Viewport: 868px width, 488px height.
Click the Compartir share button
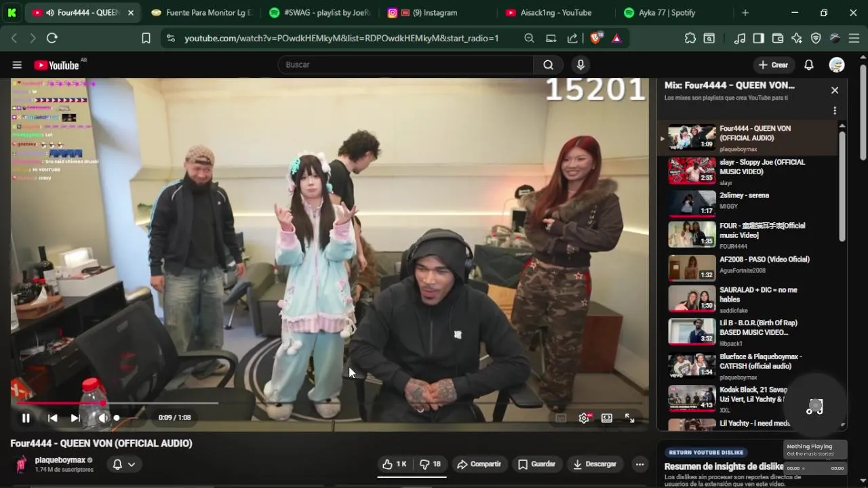[479, 464]
